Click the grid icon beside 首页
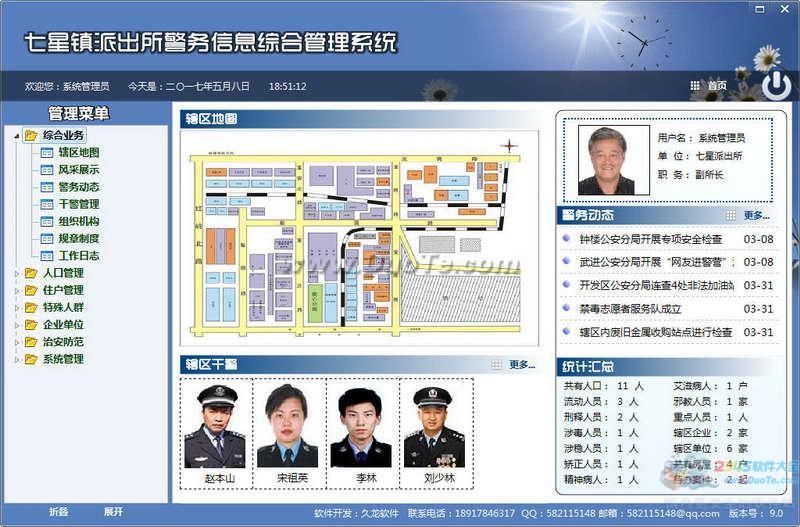The height and width of the screenshot is (527, 800). pyautogui.click(x=695, y=86)
